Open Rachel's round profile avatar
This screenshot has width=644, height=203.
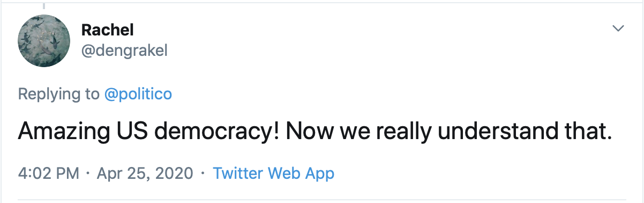click(x=44, y=41)
